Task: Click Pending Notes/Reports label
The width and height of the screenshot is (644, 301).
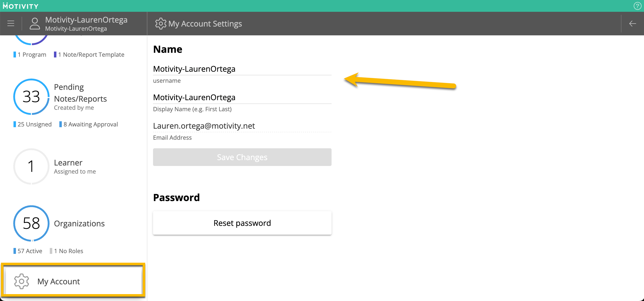Action: [x=80, y=93]
